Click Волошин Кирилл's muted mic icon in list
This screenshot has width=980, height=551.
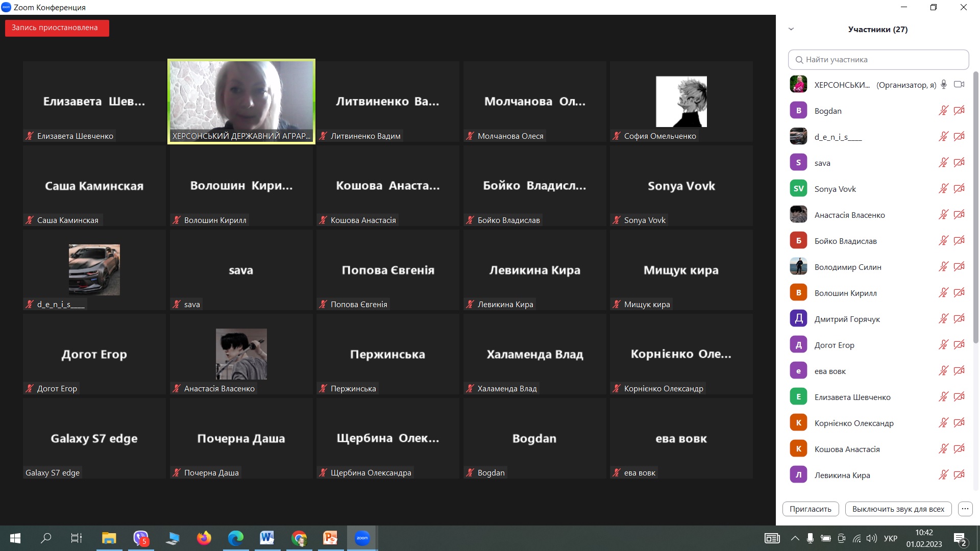[943, 293]
